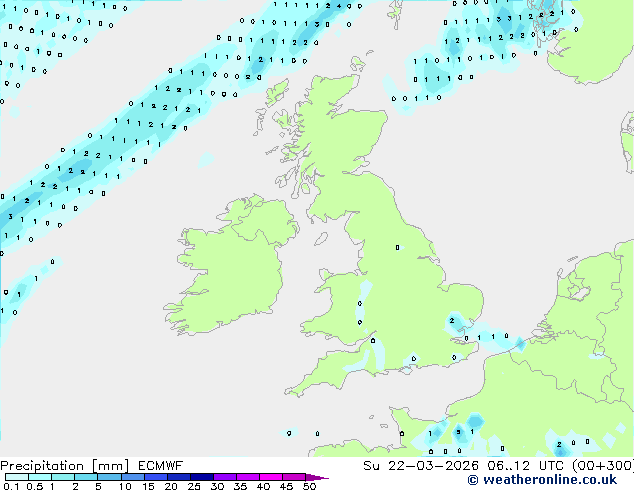Click the 45–50 mm legend color segment

(294, 477)
